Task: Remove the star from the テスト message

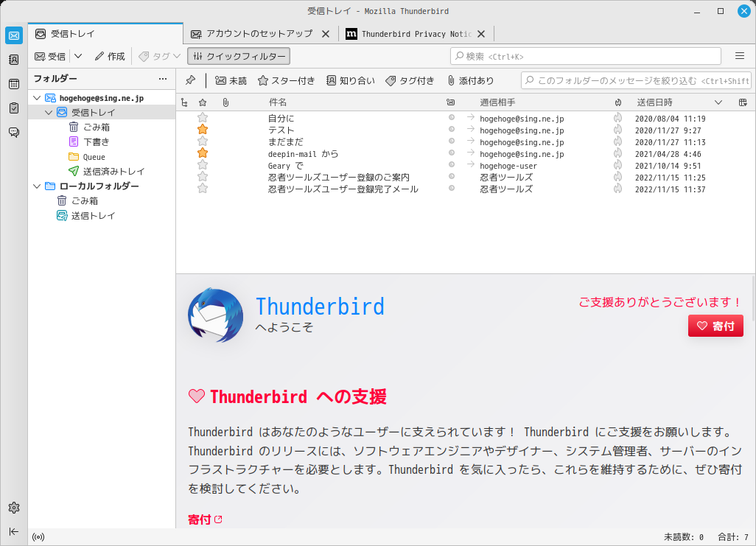Action: pos(203,129)
